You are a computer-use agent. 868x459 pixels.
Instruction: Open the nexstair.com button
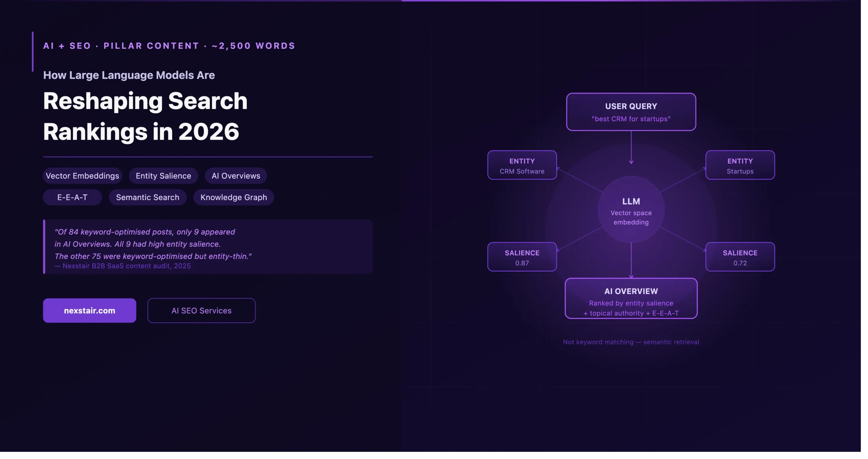coord(90,311)
